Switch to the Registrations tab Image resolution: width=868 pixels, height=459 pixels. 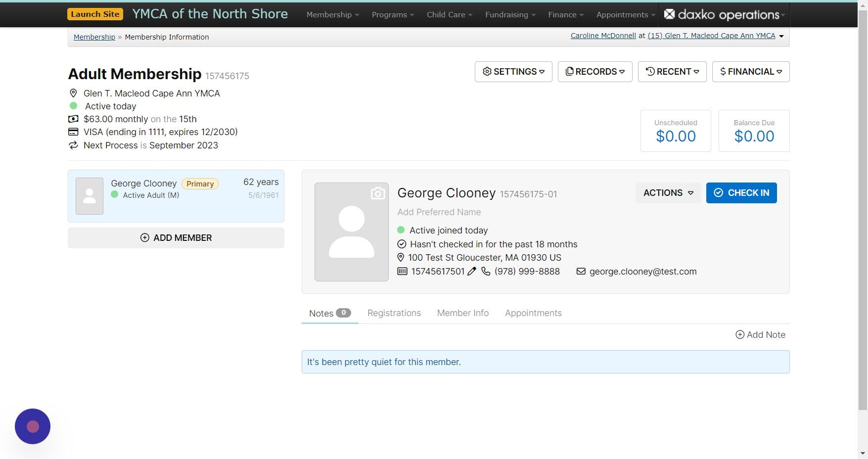pos(394,313)
